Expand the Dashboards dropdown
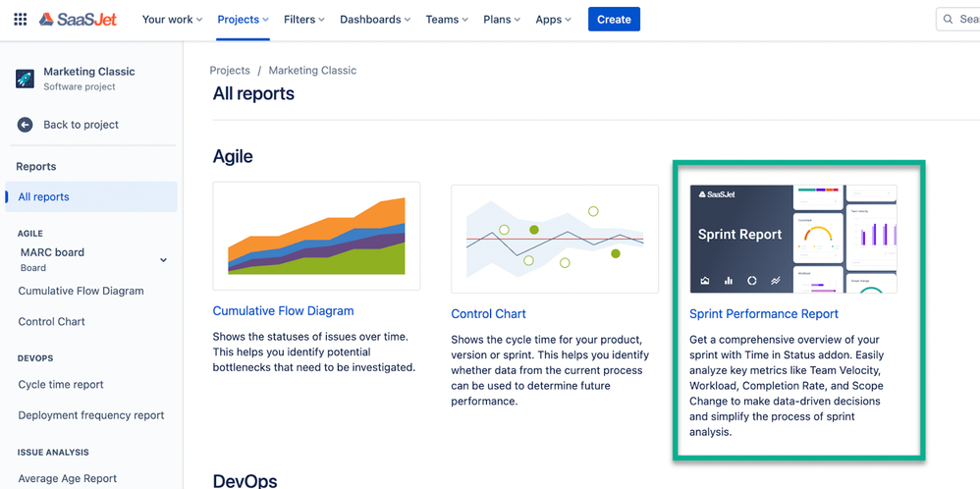The image size is (980, 489). 375,20
